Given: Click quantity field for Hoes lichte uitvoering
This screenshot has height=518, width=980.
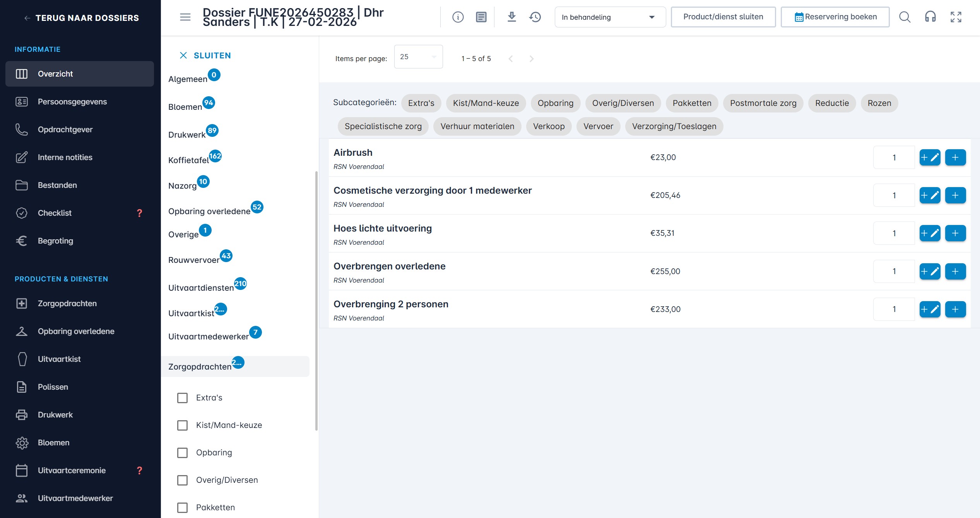Looking at the screenshot, I should pyautogui.click(x=894, y=233).
